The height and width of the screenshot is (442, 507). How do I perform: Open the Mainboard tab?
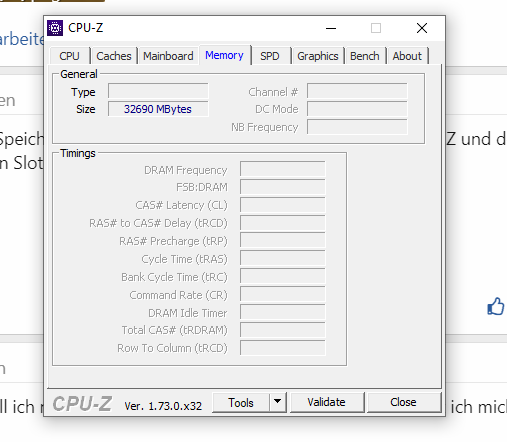pyautogui.click(x=168, y=56)
